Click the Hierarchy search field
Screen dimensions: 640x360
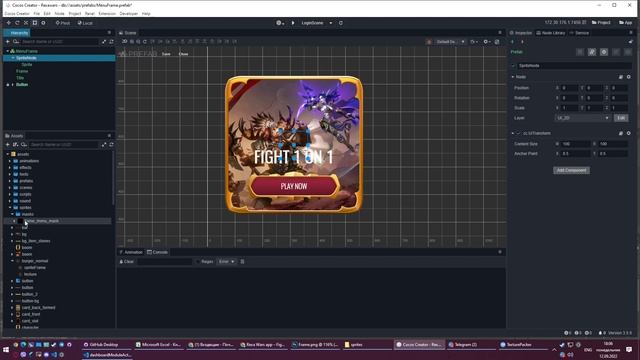tap(60, 42)
